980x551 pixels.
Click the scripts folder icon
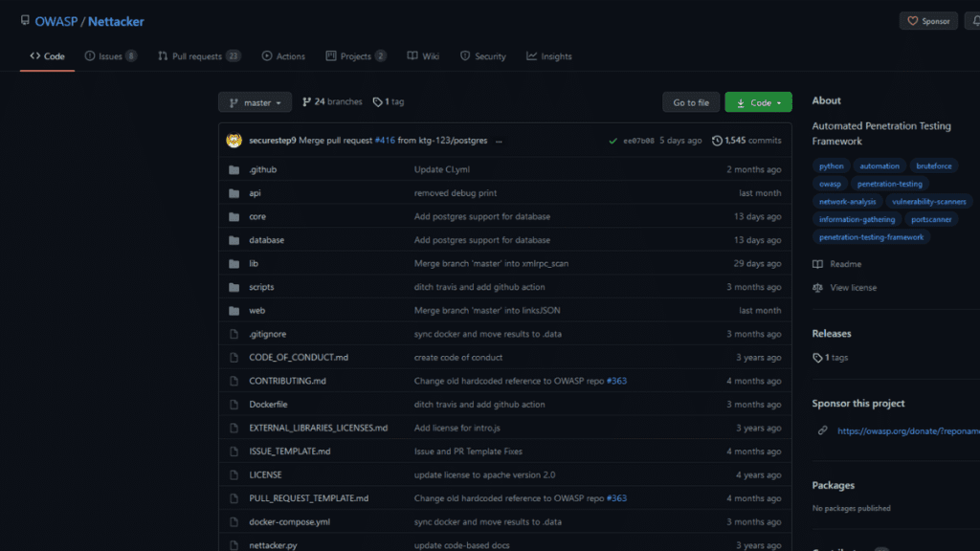234,287
